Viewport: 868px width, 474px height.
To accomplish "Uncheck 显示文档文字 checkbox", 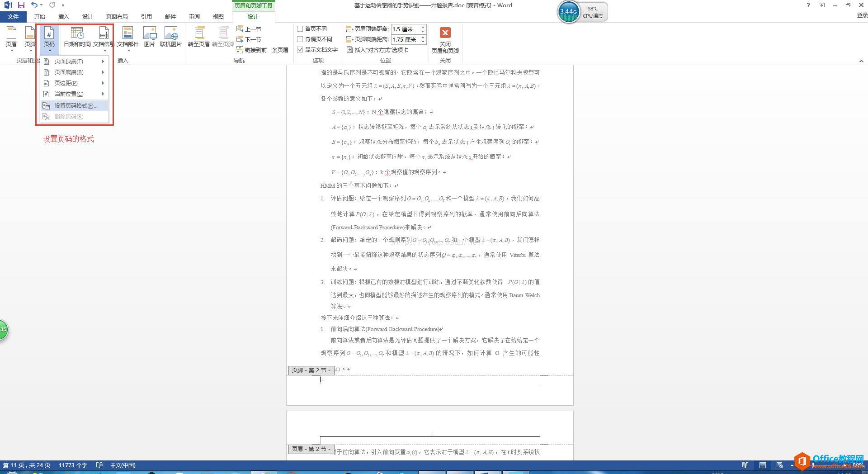I will point(300,50).
